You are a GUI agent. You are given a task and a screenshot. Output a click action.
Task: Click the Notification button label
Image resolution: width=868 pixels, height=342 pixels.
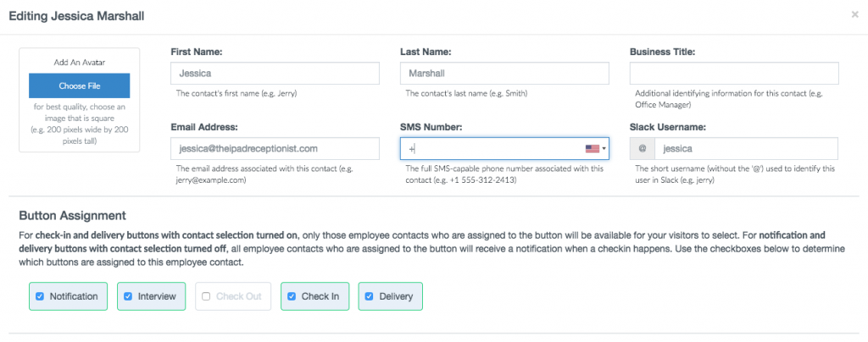click(x=74, y=296)
